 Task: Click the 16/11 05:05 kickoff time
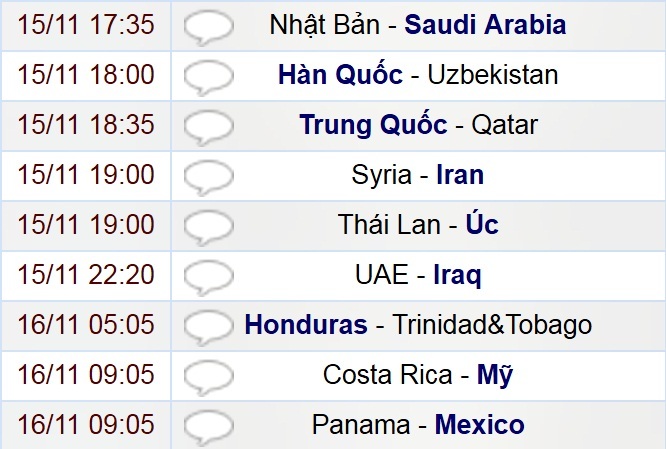pos(85,325)
